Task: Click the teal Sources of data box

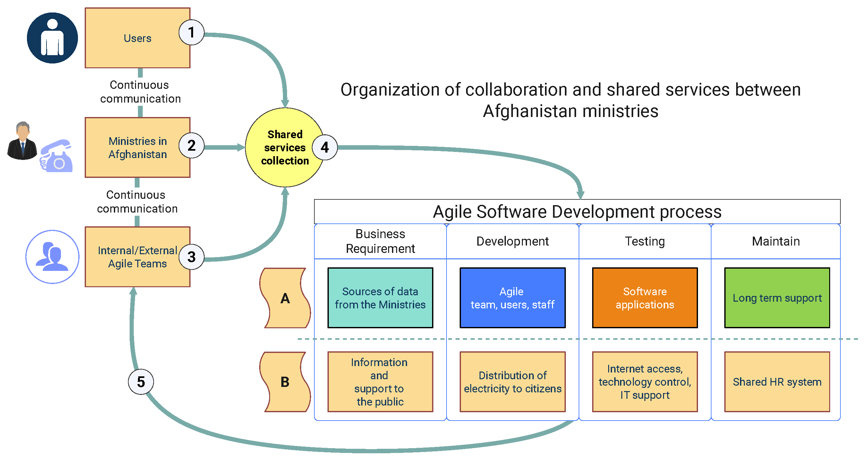Action: pyautogui.click(x=380, y=298)
